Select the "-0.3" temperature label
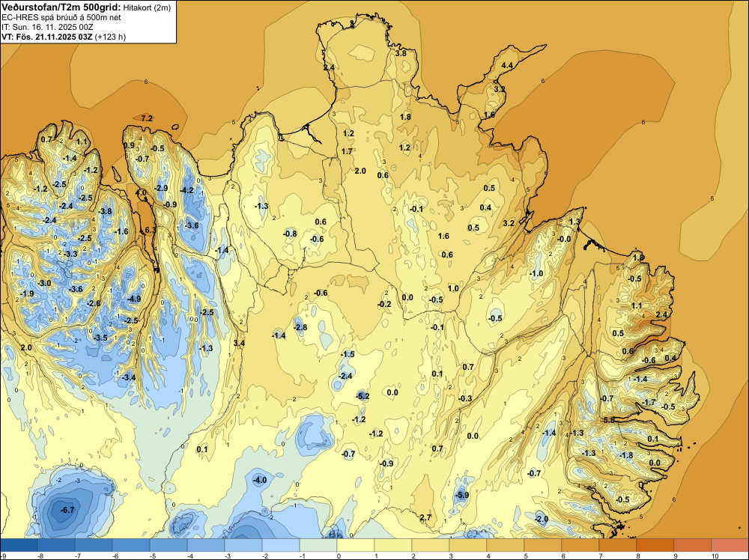Viewport: 749px width, 560px height. coord(465,398)
